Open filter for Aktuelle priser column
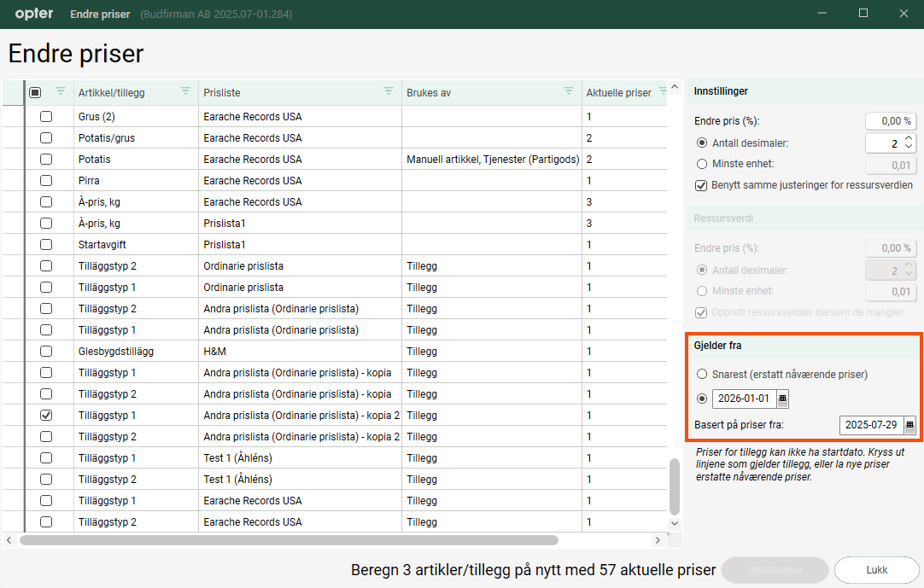 click(x=662, y=91)
